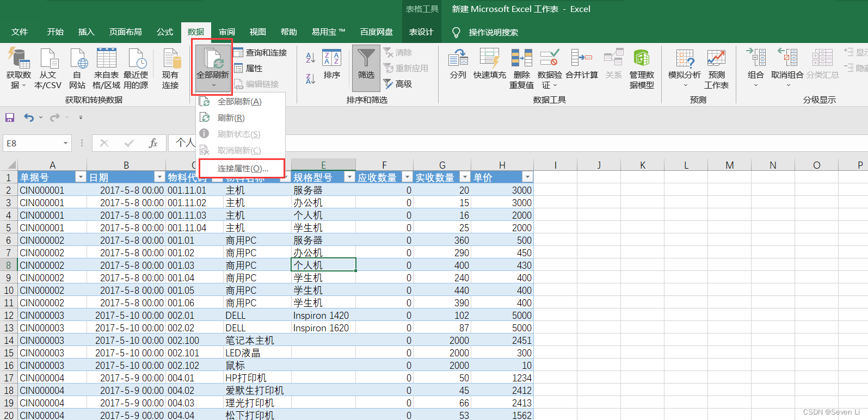868x420 pixels.
Task: Open the 排序 sort dialog
Action: 331,65
